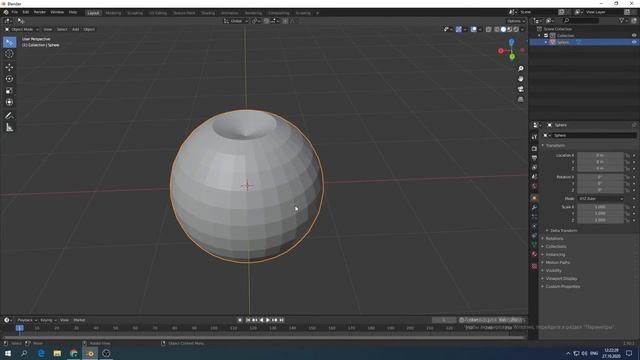Switch to Rendered viewport shading
This screenshot has width=640, height=360.
click(x=516, y=29)
